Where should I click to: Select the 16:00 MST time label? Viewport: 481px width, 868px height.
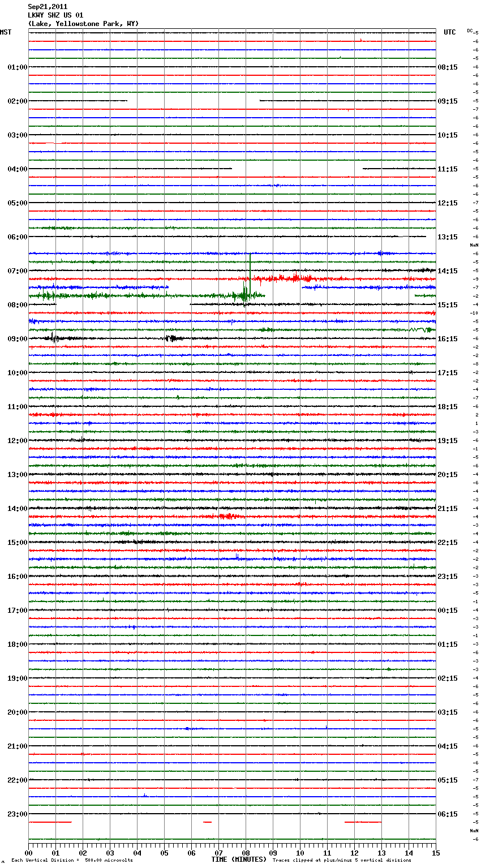17,577
